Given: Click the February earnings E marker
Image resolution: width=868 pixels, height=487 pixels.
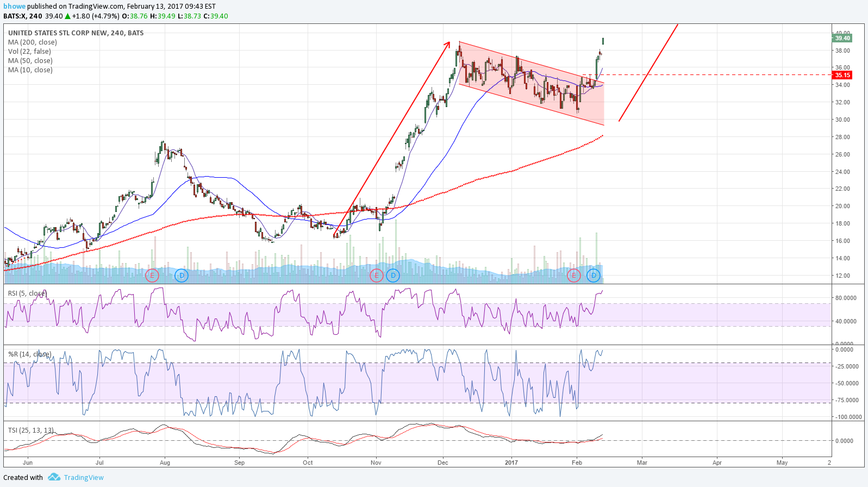Looking at the screenshot, I should 573,276.
